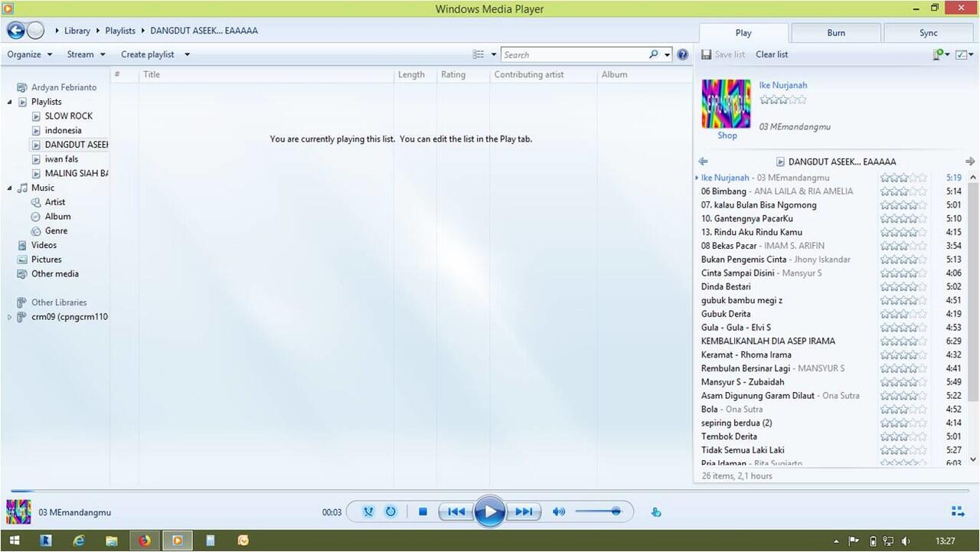Click the Forward navigation arrow button
The image size is (980, 552).
36,31
